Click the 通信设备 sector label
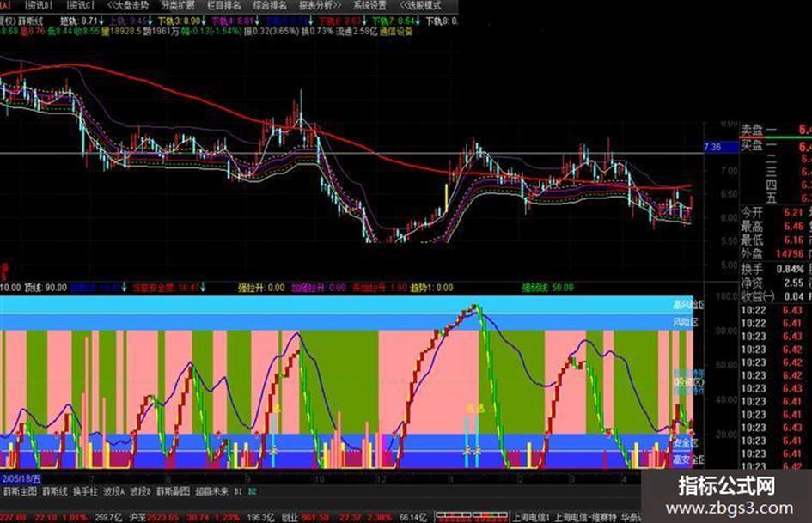 pyautogui.click(x=396, y=31)
